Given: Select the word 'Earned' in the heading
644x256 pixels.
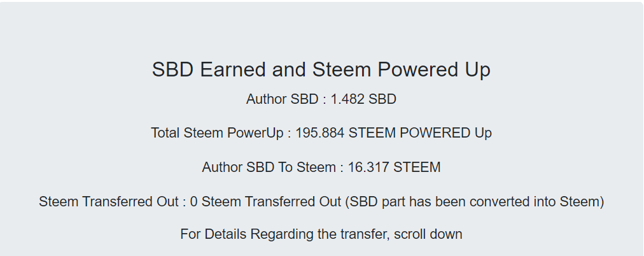Looking at the screenshot, I should click(x=233, y=69).
